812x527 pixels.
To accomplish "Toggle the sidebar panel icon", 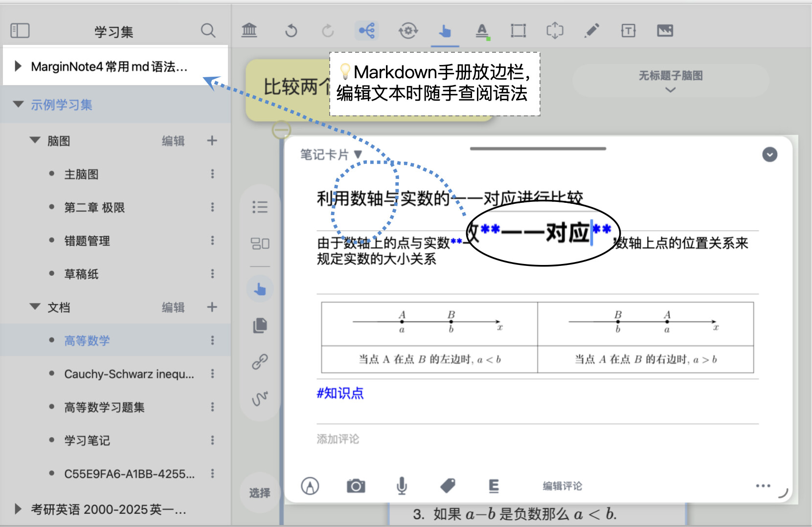I will [20, 31].
